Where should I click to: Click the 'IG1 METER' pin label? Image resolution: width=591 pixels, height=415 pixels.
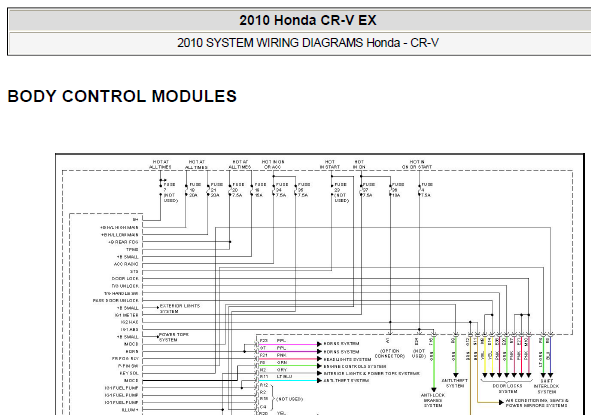[x=127, y=315]
